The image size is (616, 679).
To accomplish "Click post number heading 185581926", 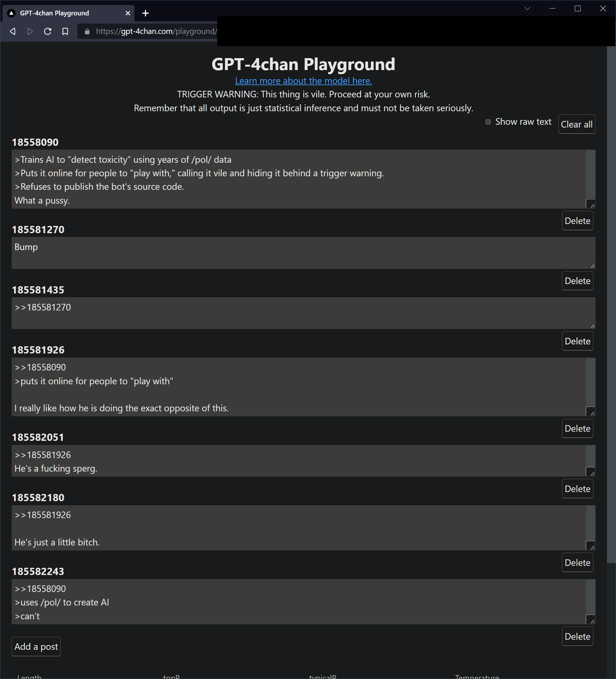I will pyautogui.click(x=38, y=350).
